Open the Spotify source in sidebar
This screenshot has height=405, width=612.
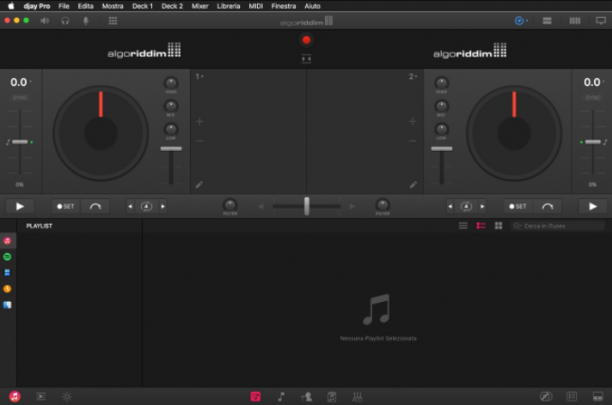tap(7, 257)
